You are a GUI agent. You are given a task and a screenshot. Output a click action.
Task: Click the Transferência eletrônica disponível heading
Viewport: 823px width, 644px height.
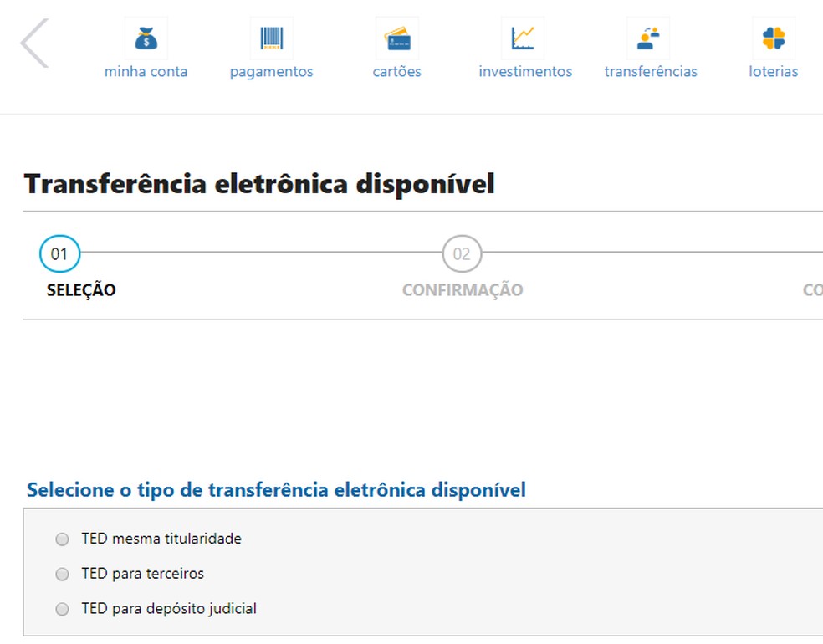259,183
